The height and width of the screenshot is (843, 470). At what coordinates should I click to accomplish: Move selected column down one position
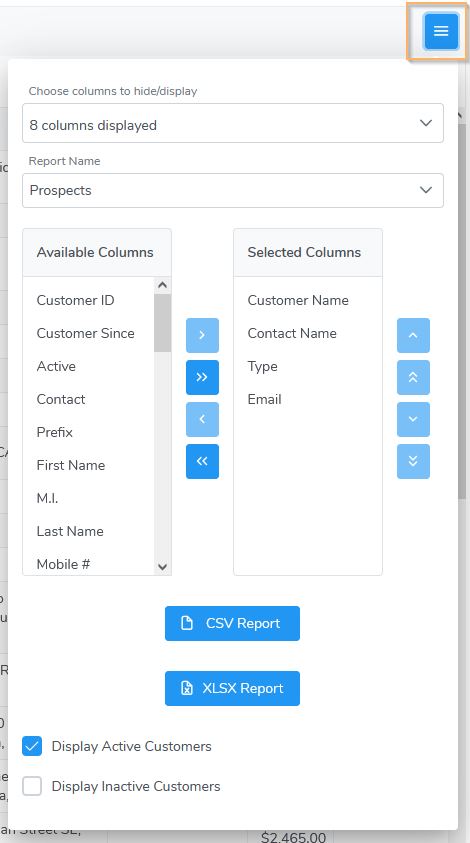point(413,419)
